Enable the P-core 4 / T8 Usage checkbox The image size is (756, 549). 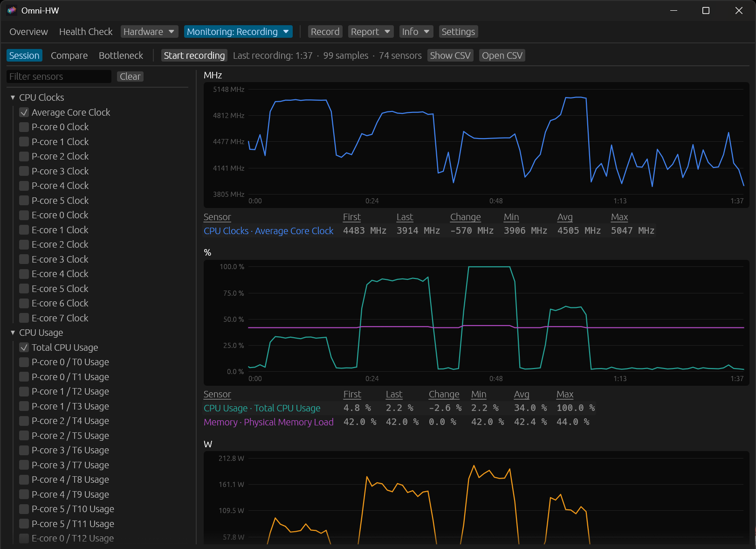click(24, 480)
